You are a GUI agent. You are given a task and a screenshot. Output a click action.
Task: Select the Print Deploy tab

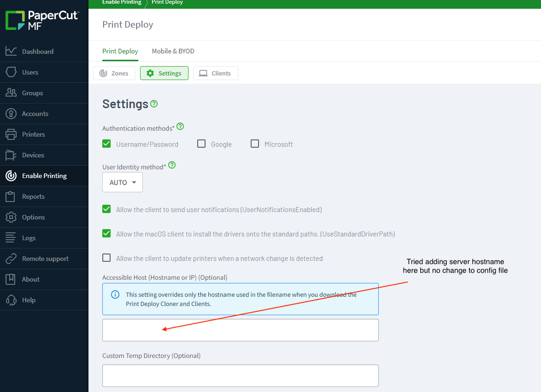click(120, 51)
